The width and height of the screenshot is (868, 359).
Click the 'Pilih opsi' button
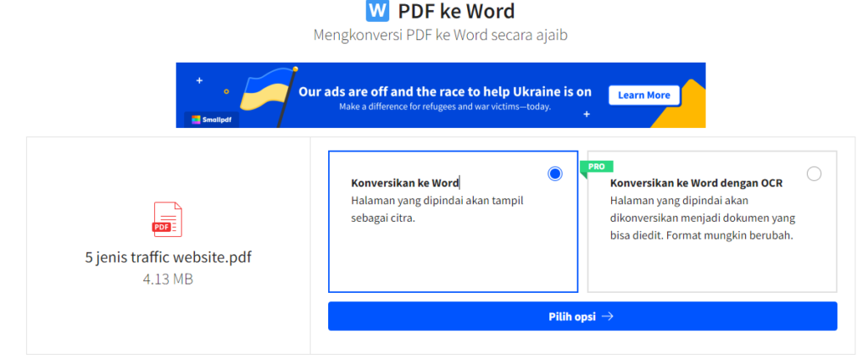pos(582,317)
